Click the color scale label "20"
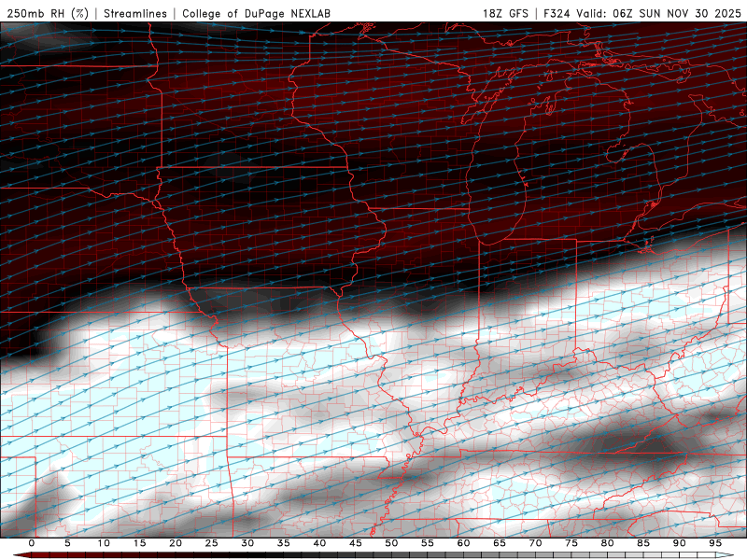The width and height of the screenshot is (747, 560). (176, 543)
